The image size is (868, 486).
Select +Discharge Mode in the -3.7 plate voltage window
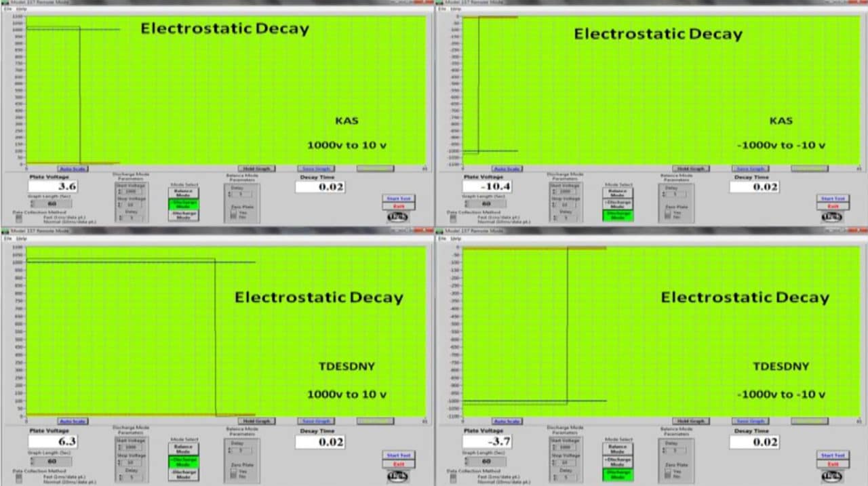[618, 461]
